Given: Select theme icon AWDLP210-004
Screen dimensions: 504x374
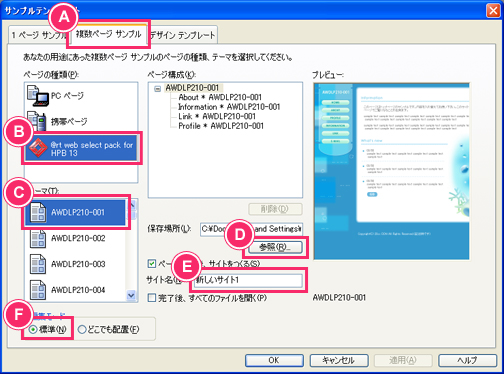Looking at the screenshot, I should (x=38, y=290).
